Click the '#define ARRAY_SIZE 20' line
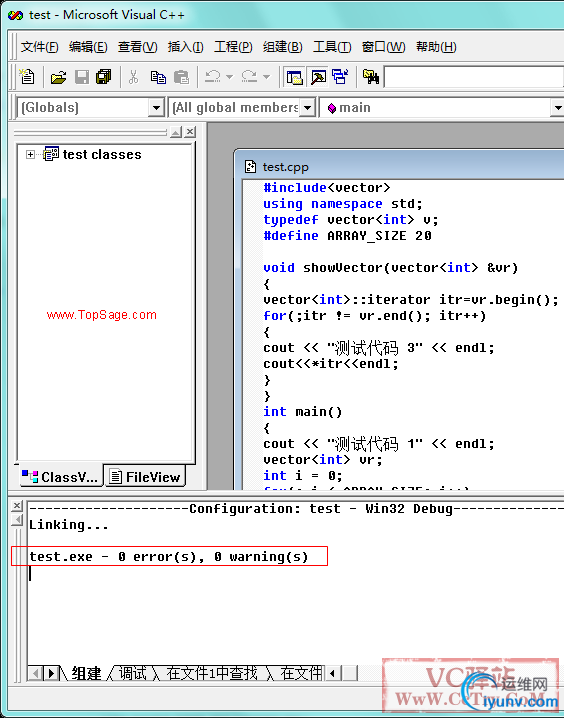 pos(347,236)
